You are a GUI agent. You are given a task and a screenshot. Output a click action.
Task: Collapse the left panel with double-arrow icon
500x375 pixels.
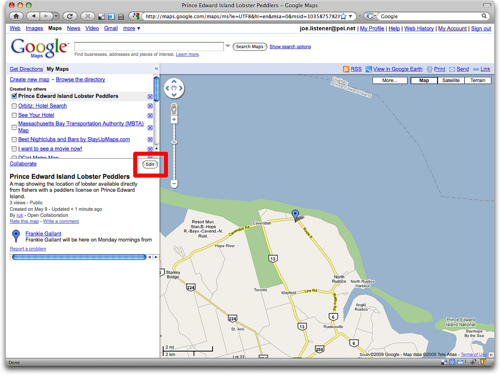[156, 69]
